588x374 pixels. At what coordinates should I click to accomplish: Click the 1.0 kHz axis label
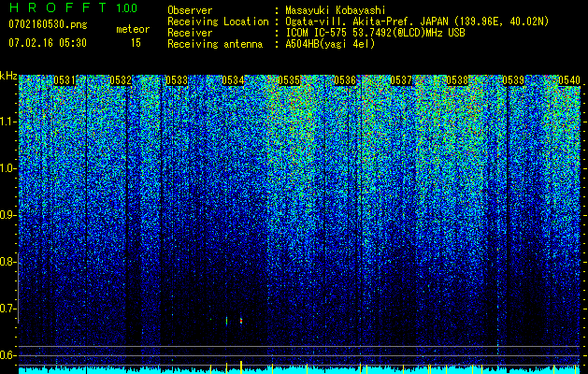(7, 168)
